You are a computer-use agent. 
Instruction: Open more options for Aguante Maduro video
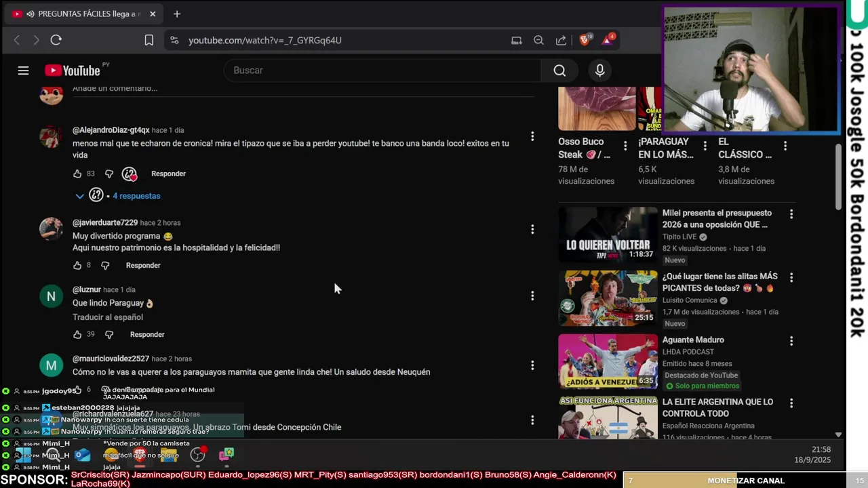tap(791, 341)
